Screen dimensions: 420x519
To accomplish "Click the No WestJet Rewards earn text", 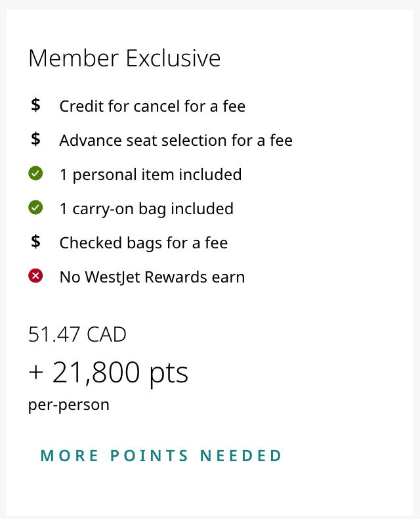I will [x=152, y=277].
